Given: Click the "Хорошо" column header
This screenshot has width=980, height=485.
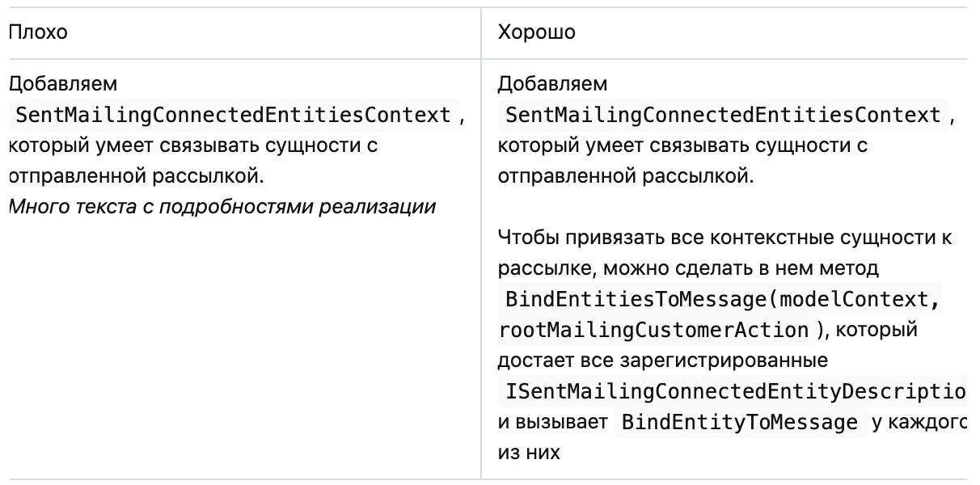Looking at the screenshot, I should tap(536, 33).
